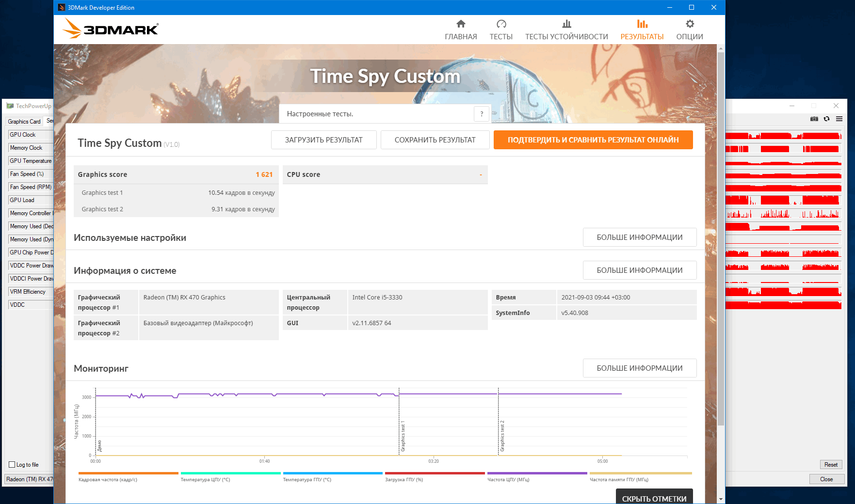This screenshot has width=855, height=504.
Task: Click the orange results bars icon
Action: pyautogui.click(x=642, y=24)
